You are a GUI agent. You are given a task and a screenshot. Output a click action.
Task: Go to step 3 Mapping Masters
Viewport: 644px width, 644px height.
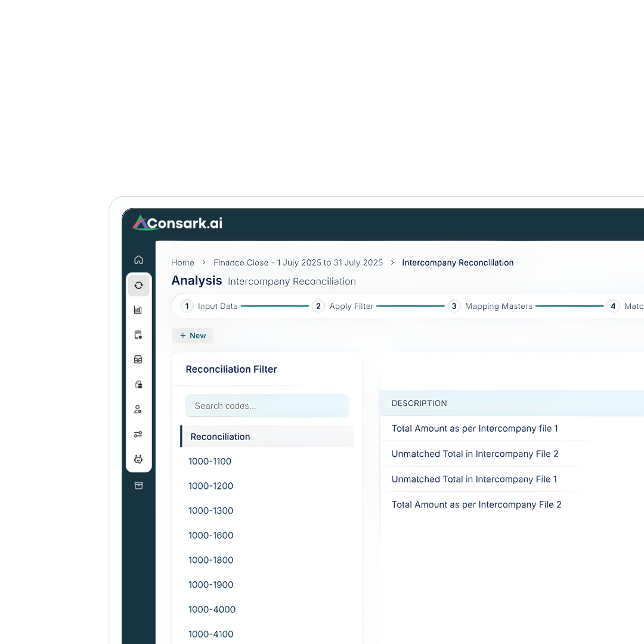[490, 306]
